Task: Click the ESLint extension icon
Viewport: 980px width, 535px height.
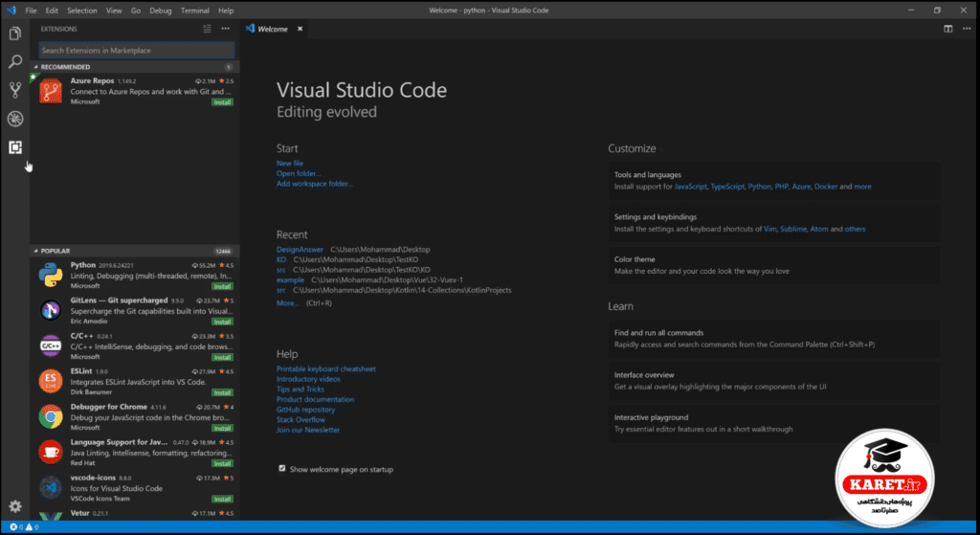Action: (51, 381)
